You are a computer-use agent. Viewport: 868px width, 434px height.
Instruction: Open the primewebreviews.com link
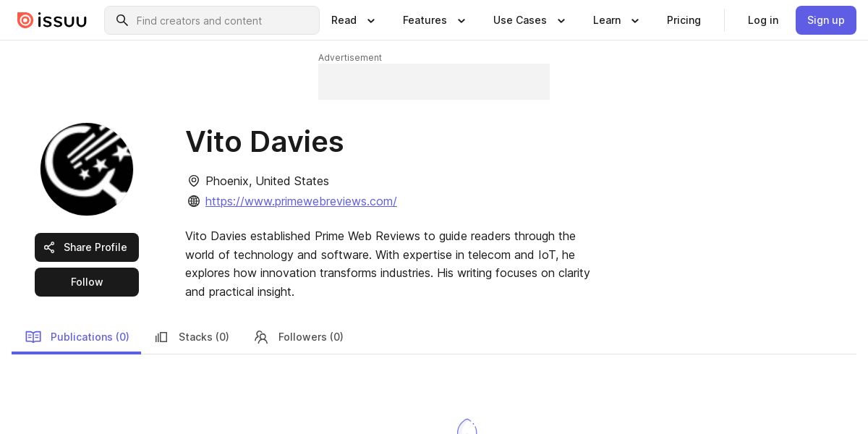(301, 201)
